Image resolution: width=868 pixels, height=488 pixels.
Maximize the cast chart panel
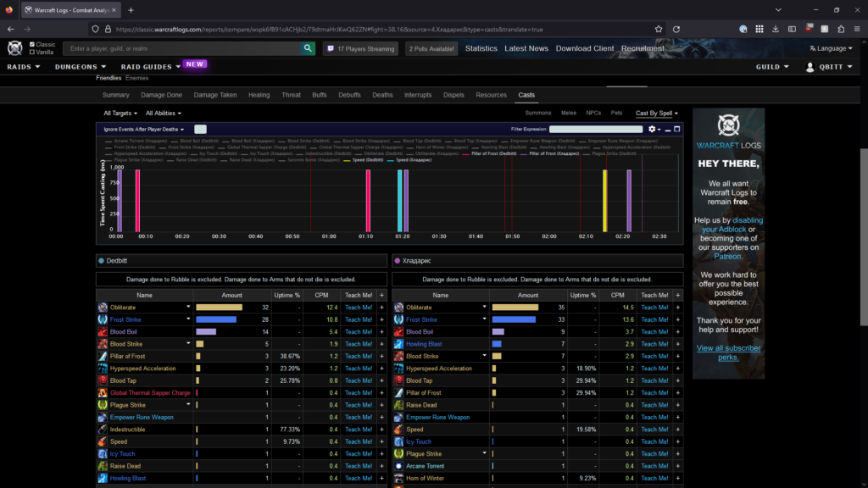[x=676, y=130]
